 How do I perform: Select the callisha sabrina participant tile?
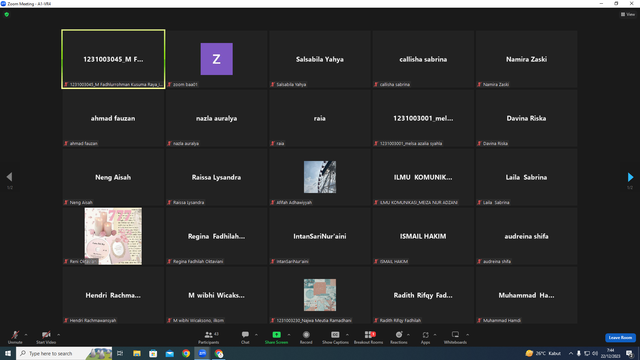pyautogui.click(x=423, y=59)
